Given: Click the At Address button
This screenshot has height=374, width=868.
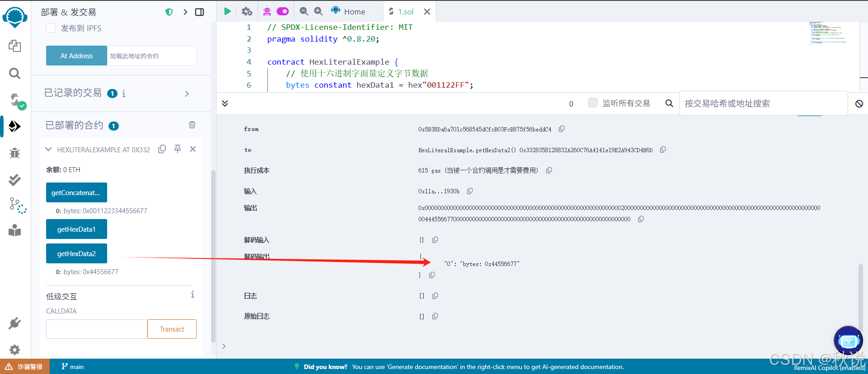Looking at the screenshot, I should click(76, 56).
